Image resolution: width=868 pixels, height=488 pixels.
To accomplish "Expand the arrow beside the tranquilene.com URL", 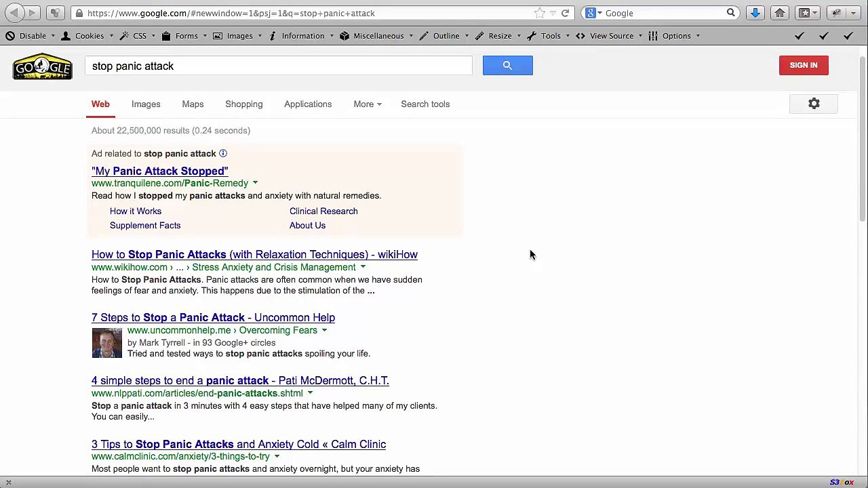I will 255,183.
